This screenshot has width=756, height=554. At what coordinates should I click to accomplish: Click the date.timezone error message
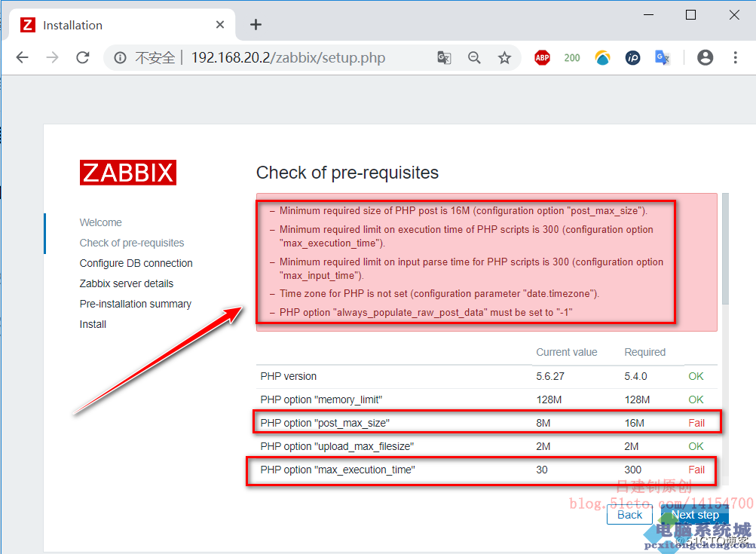pos(439,294)
